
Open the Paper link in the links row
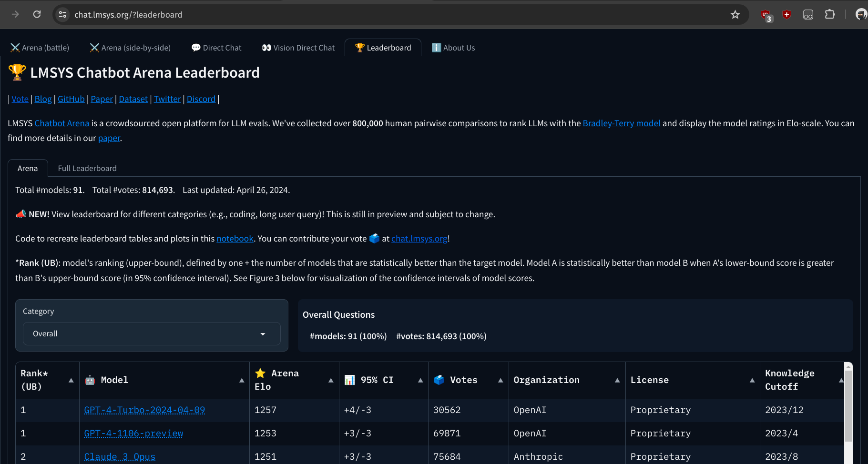pos(102,99)
